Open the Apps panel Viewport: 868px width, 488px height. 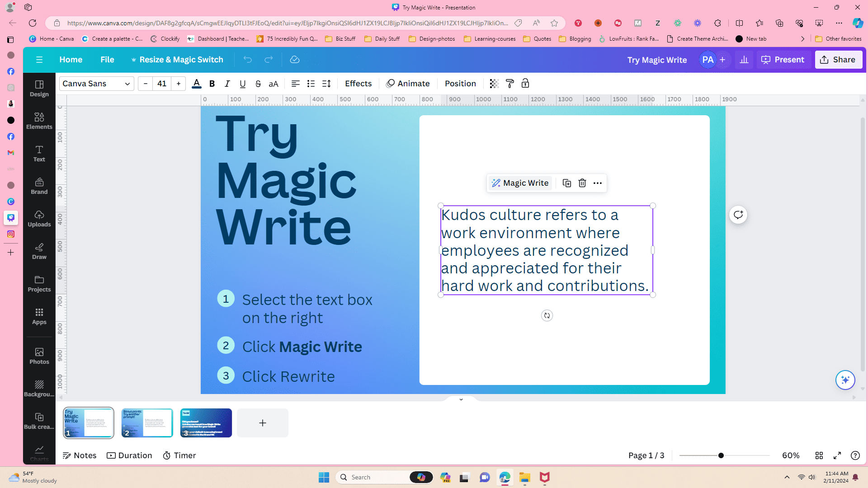[x=39, y=316]
